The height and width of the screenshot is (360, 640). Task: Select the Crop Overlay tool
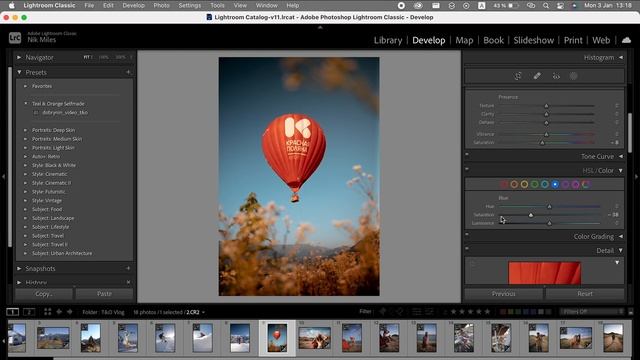(x=518, y=76)
